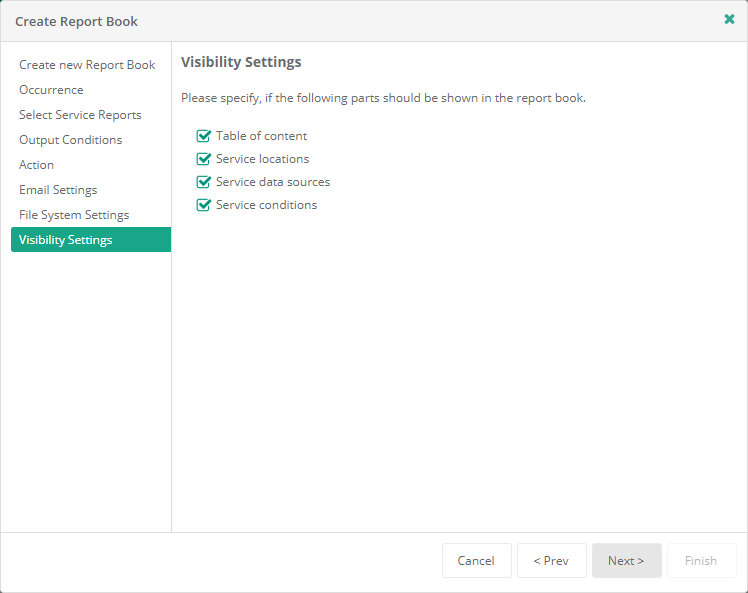Go to Create new Report Book step
Viewport: 748px width, 593px height.
pos(87,65)
